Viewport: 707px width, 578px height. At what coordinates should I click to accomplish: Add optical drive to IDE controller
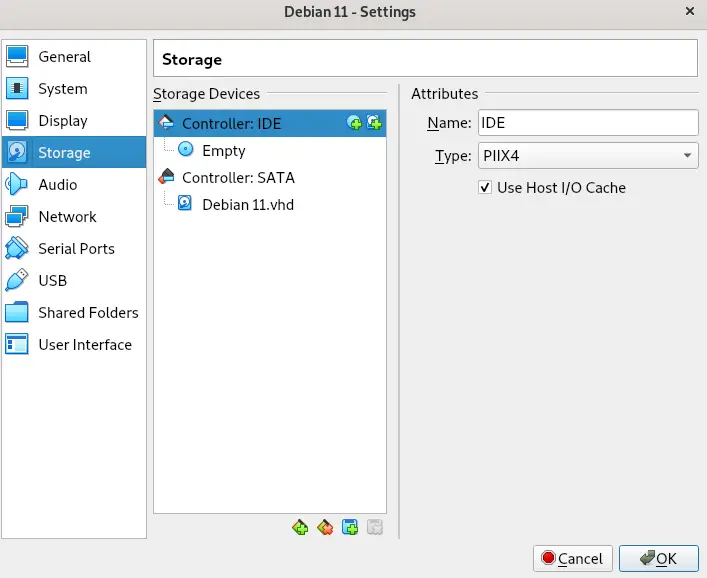[x=354, y=123]
